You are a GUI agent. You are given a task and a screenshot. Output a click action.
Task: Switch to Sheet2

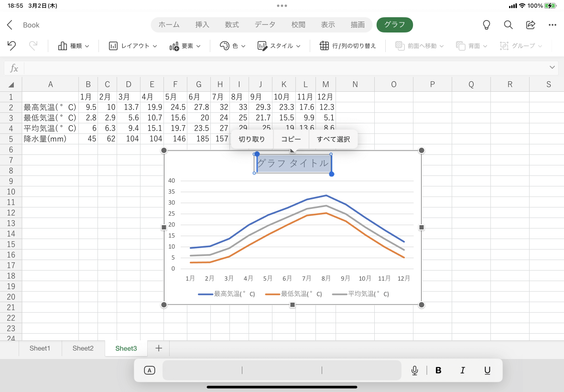point(83,348)
